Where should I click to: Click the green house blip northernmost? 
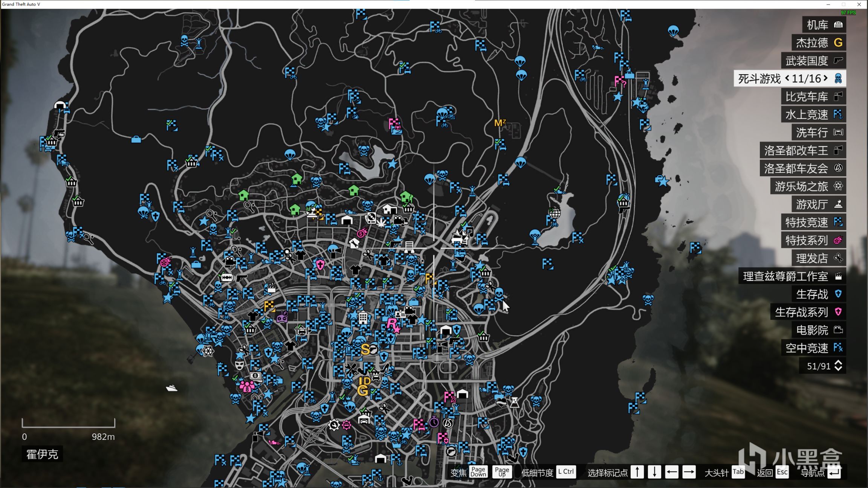pos(297,179)
